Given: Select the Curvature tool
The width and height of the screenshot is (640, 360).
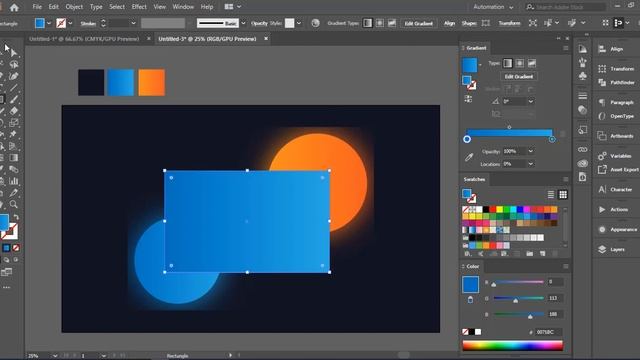Looking at the screenshot, I should 14,76.
